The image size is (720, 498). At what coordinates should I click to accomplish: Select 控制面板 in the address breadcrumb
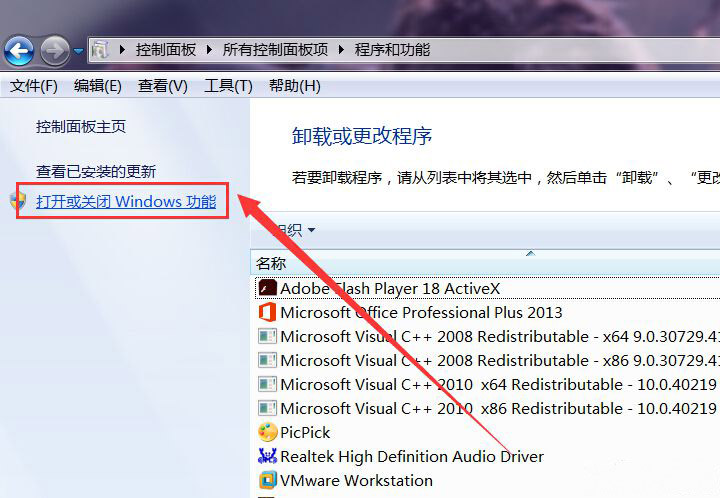coord(166,50)
